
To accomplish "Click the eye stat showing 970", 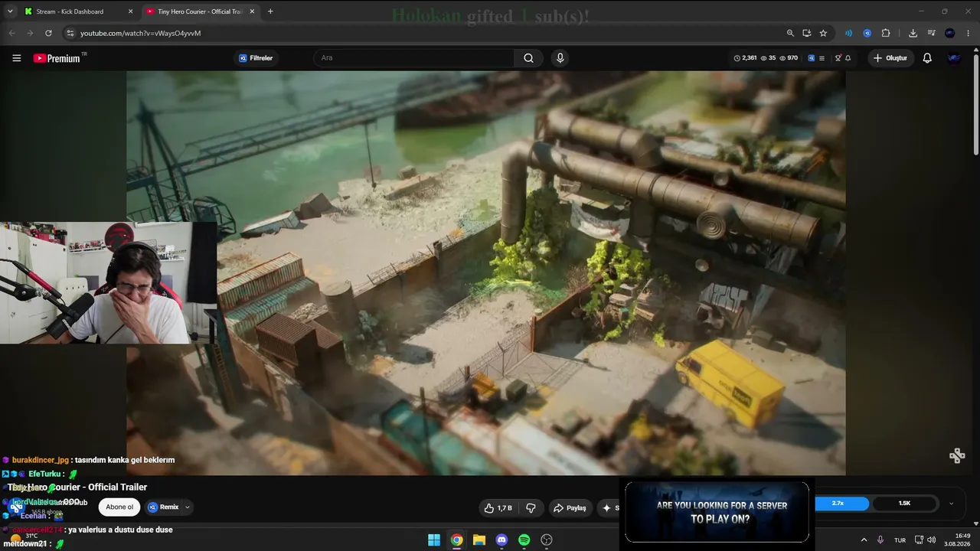I will (789, 58).
